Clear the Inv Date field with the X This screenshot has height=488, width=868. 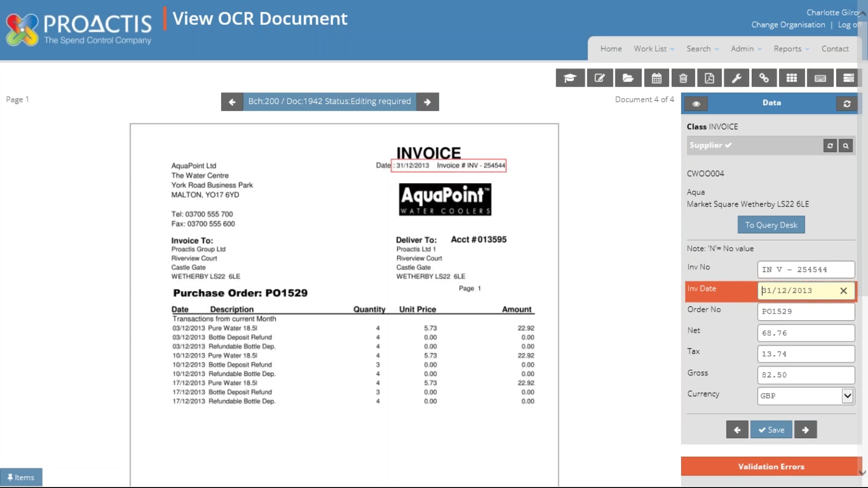point(844,291)
